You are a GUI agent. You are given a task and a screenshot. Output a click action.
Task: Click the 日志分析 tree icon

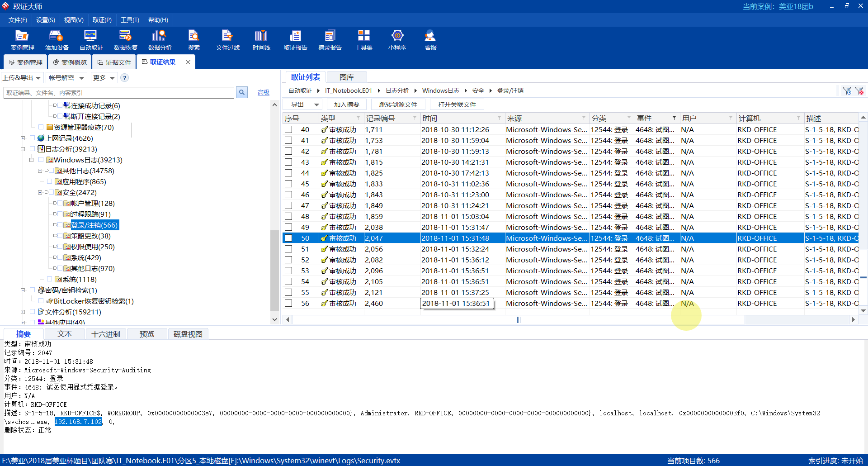pyautogui.click(x=41, y=149)
